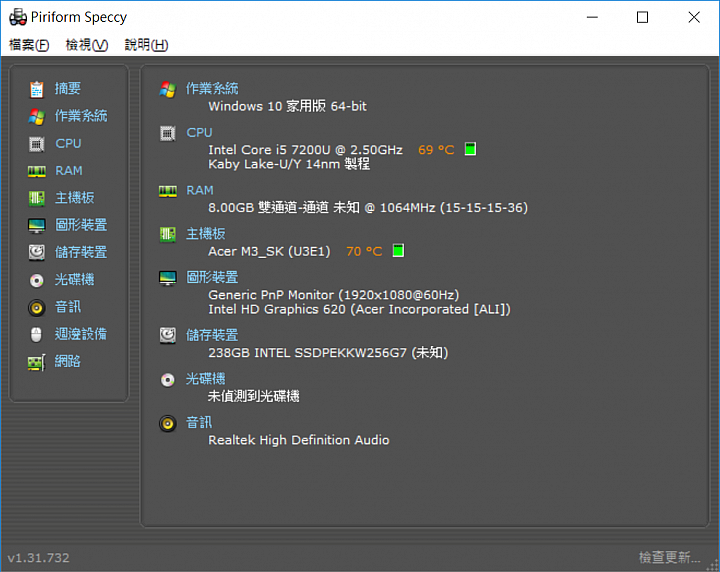The height and width of the screenshot is (572, 720).
Task: Click the 圖形裝置 monitor icon in summary panel
Action: point(168,278)
